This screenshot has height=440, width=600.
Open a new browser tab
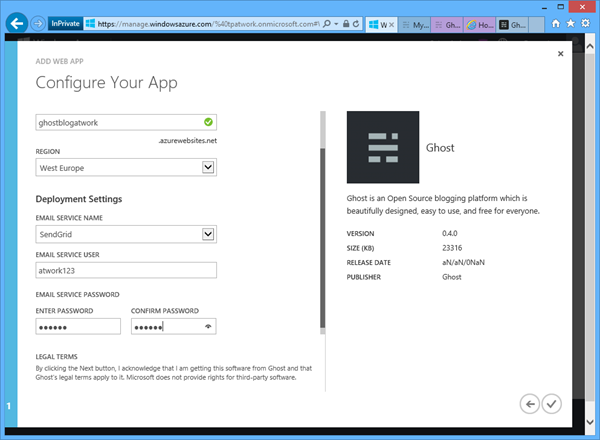click(536, 25)
